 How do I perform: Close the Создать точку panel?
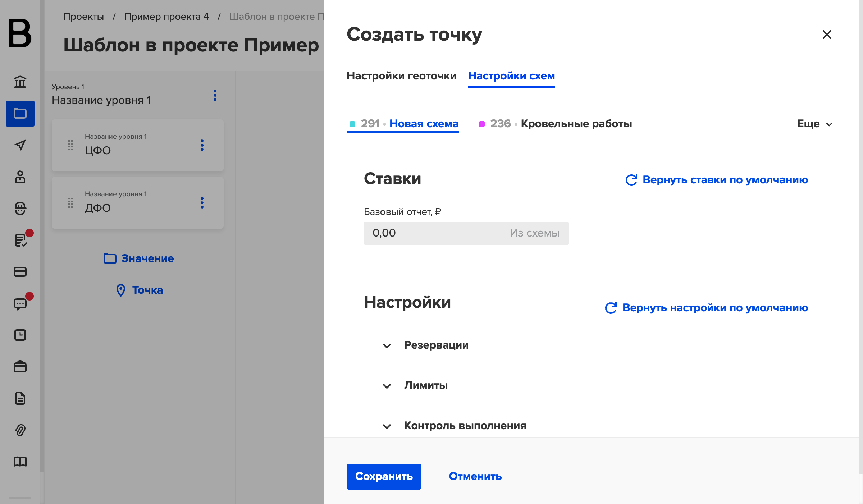click(x=827, y=35)
